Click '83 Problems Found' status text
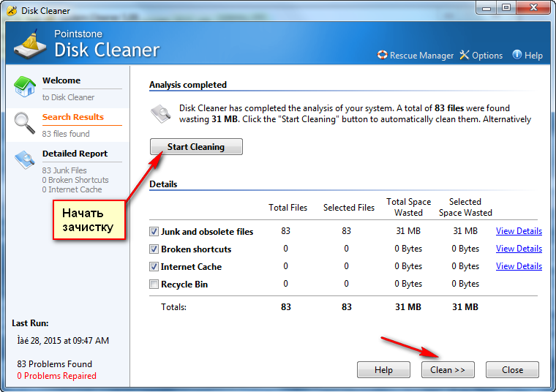The width and height of the screenshot is (556, 392). [55, 364]
